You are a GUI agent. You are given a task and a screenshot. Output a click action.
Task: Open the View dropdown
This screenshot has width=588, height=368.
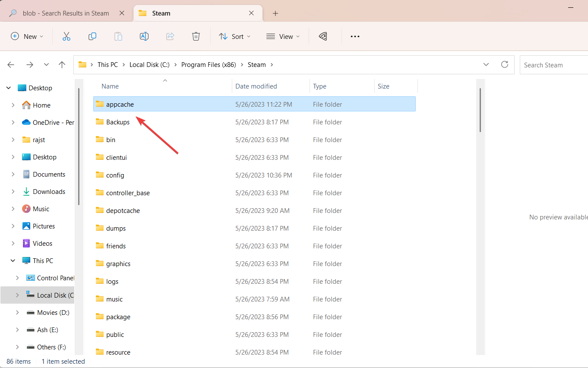click(x=283, y=36)
